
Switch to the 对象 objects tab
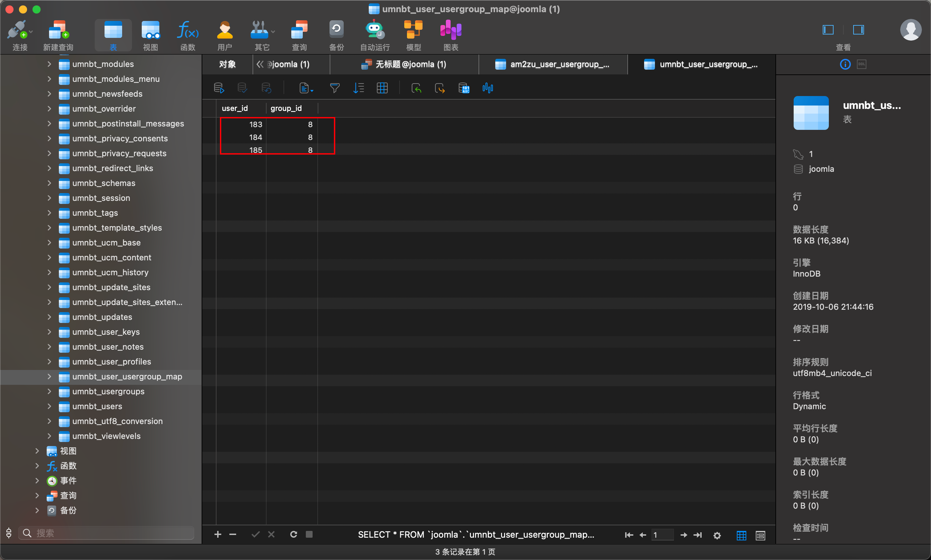(227, 64)
